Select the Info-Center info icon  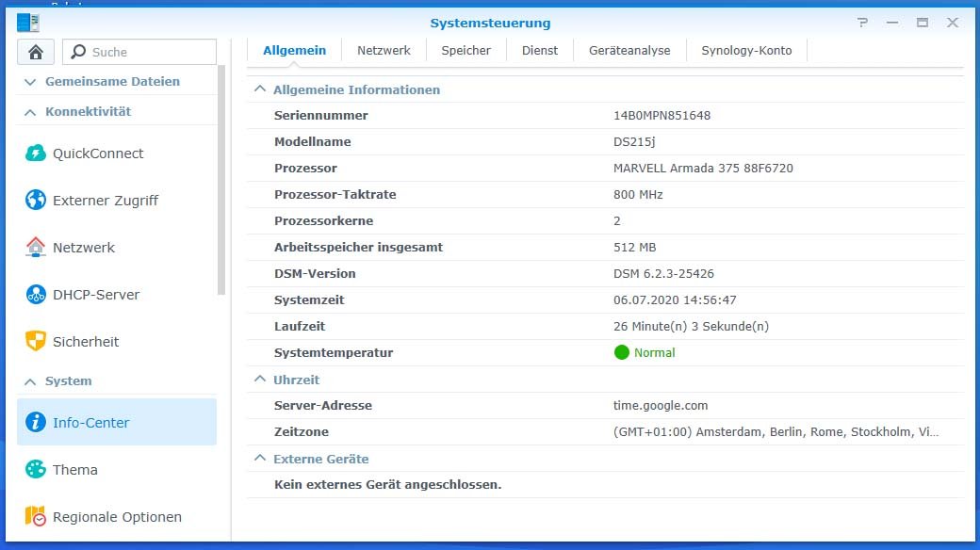36,423
